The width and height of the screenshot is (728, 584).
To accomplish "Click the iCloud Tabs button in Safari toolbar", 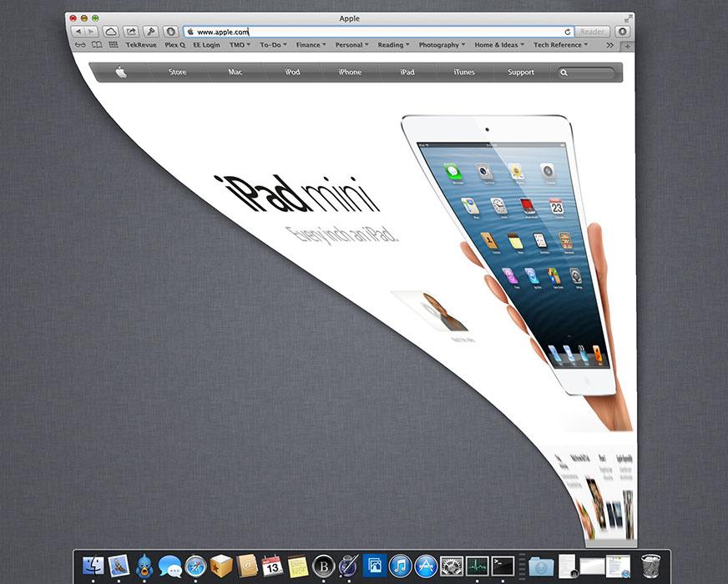I will point(110,32).
